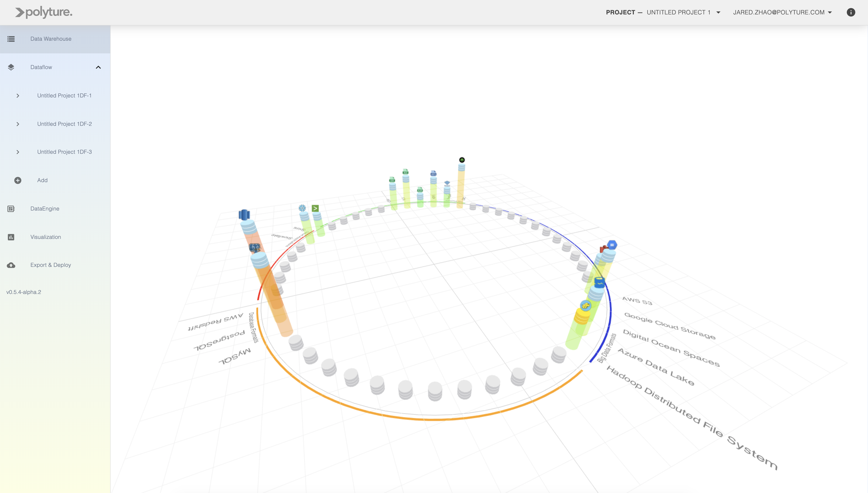The width and height of the screenshot is (868, 493).
Task: Open the Visualization bar chart icon
Action: 11,237
